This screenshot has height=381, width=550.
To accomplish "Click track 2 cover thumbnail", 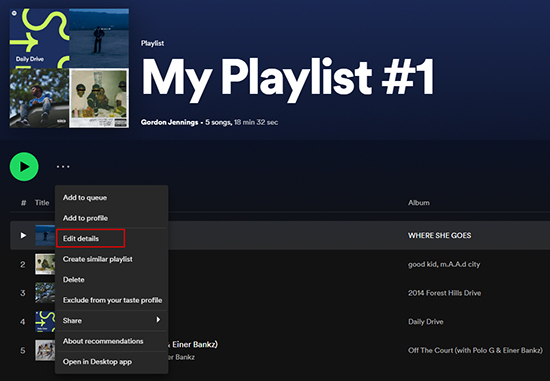I will [x=45, y=264].
